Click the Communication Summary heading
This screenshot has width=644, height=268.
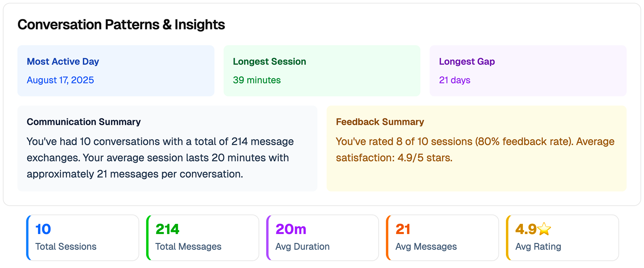[x=84, y=122]
